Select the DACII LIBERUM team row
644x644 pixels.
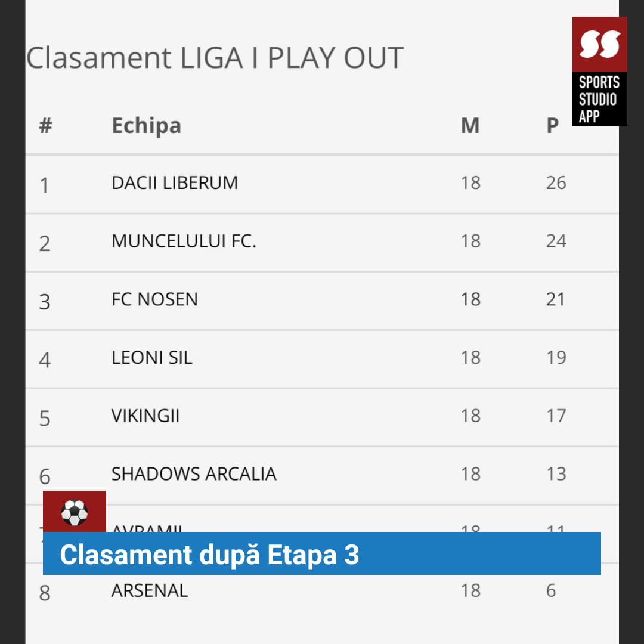point(322,184)
